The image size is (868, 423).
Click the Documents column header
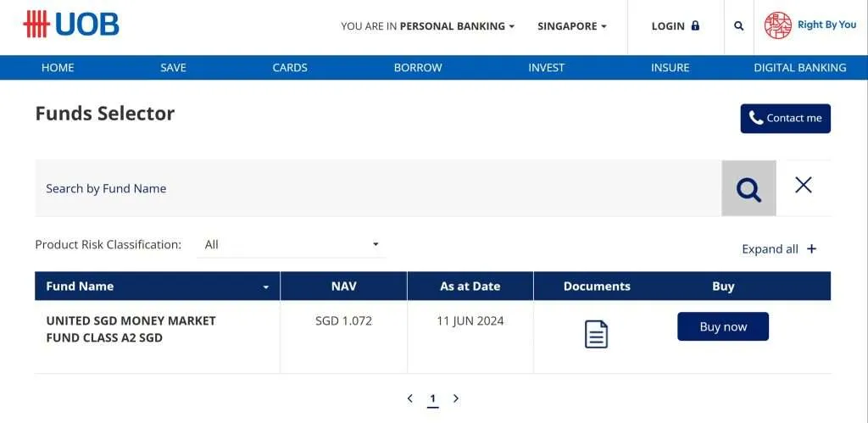coord(597,287)
